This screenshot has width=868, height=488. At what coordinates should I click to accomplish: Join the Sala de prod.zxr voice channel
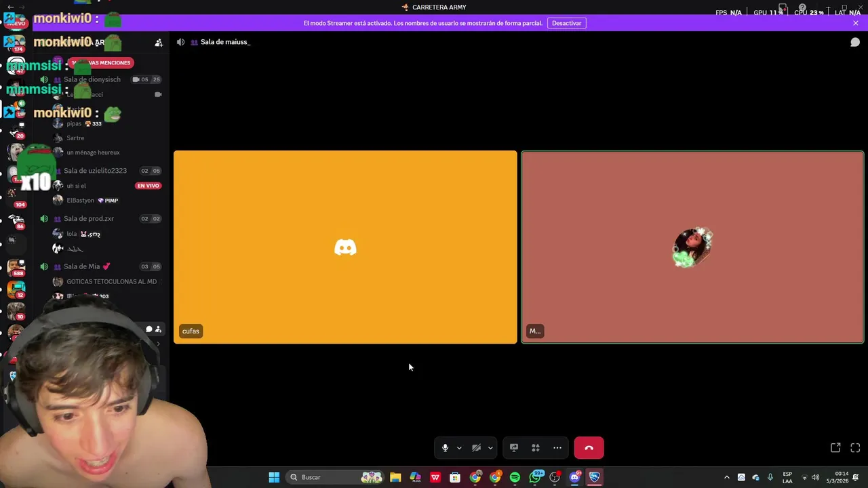click(89, 219)
